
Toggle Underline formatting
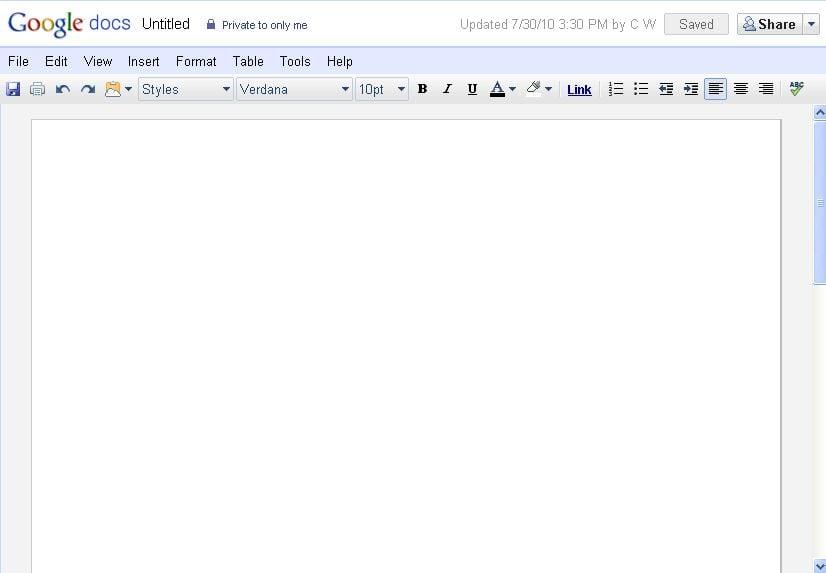[472, 89]
